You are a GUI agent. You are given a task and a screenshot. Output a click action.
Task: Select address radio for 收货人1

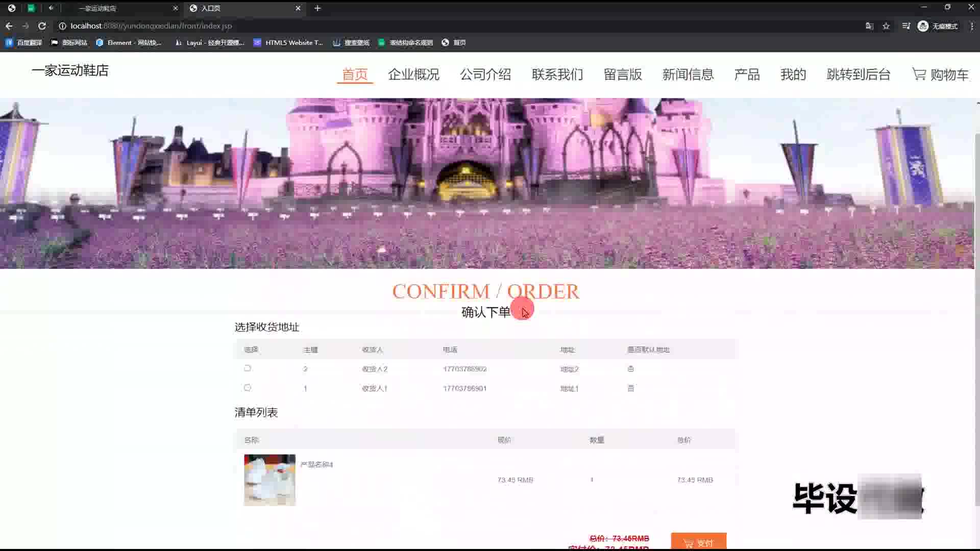248,388
